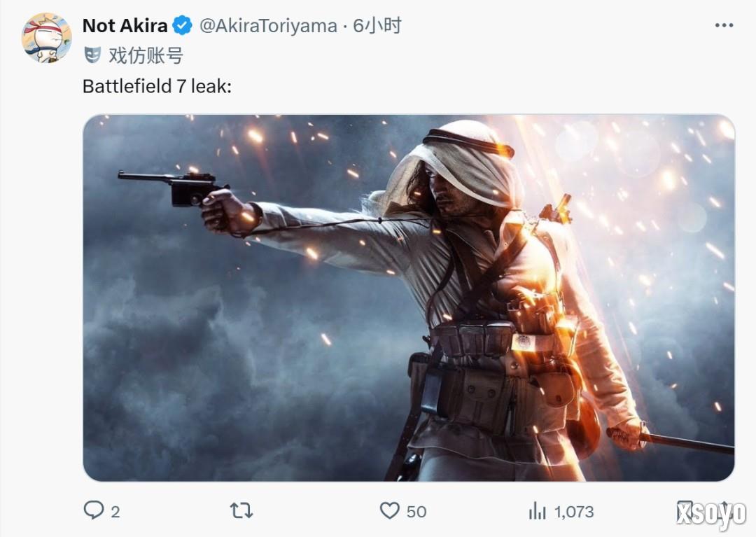The height and width of the screenshot is (537, 756).
Task: Click the 6小时 timestamp
Action: pos(377,26)
